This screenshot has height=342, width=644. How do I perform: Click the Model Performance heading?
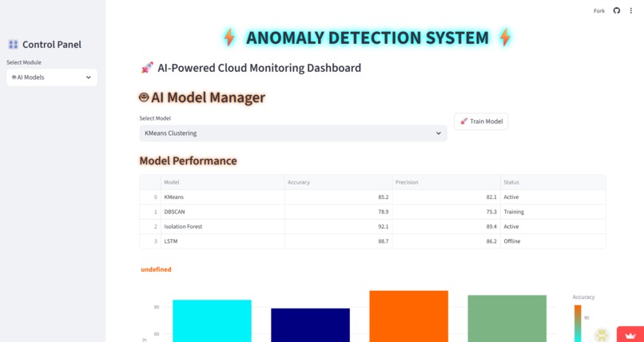(x=188, y=161)
